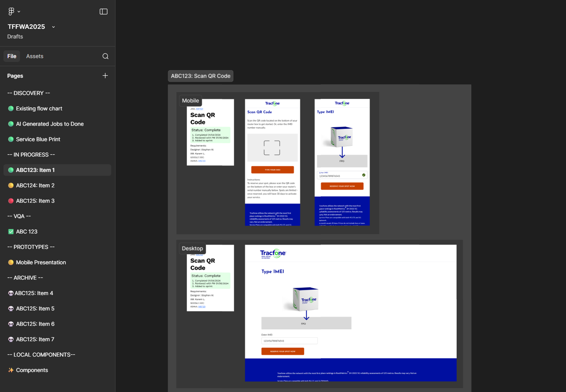Toggle the sidebar collapse icon

[104, 11]
